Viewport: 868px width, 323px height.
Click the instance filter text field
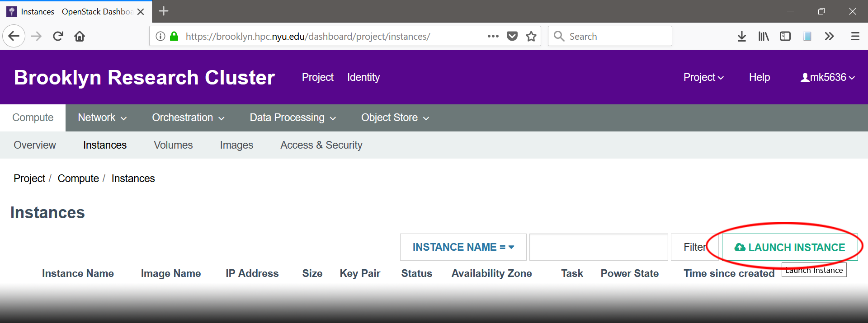(x=598, y=247)
